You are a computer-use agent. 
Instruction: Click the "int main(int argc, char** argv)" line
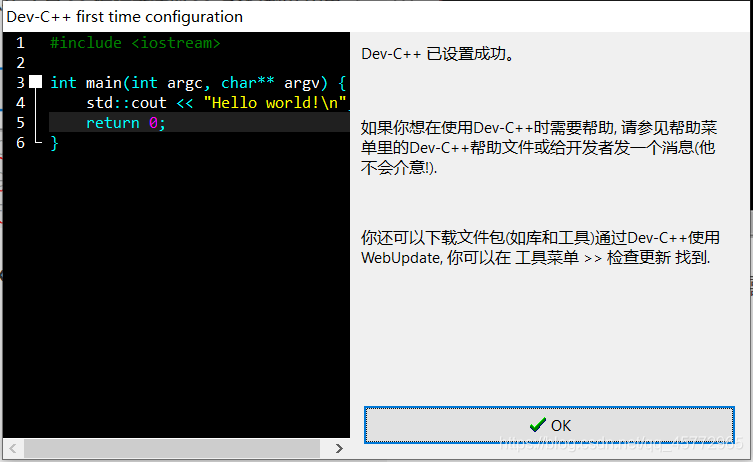[198, 83]
